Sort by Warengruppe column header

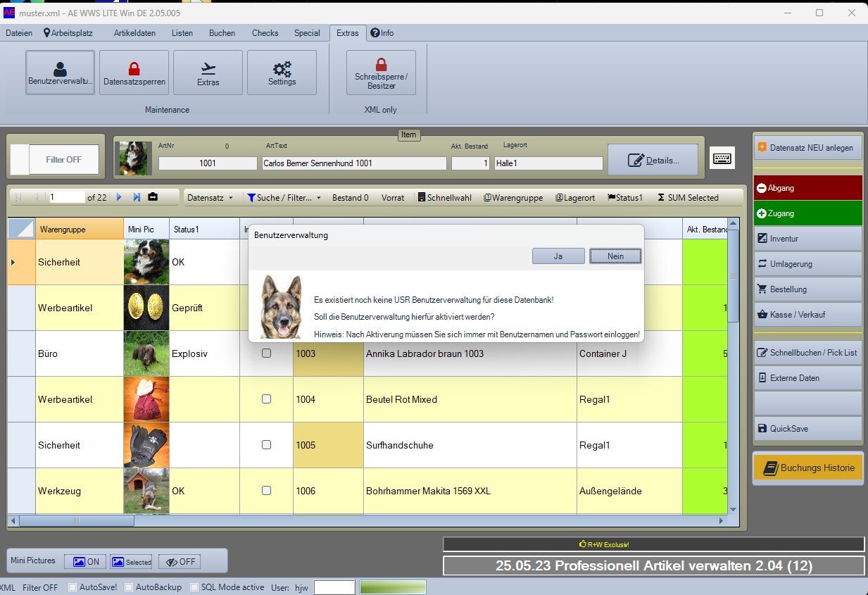point(79,229)
